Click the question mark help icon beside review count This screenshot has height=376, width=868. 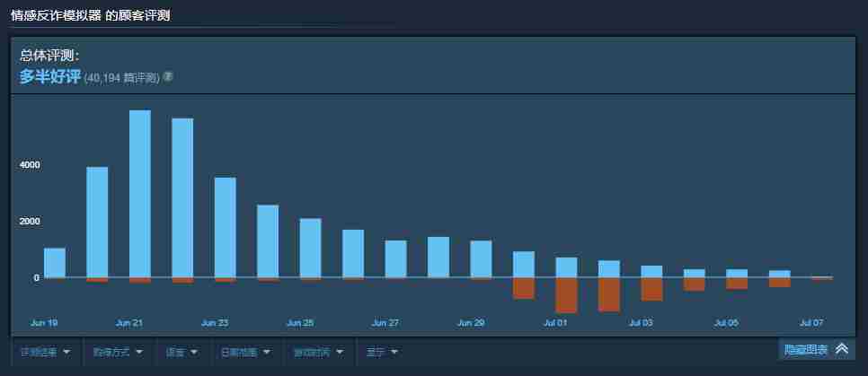tap(168, 77)
